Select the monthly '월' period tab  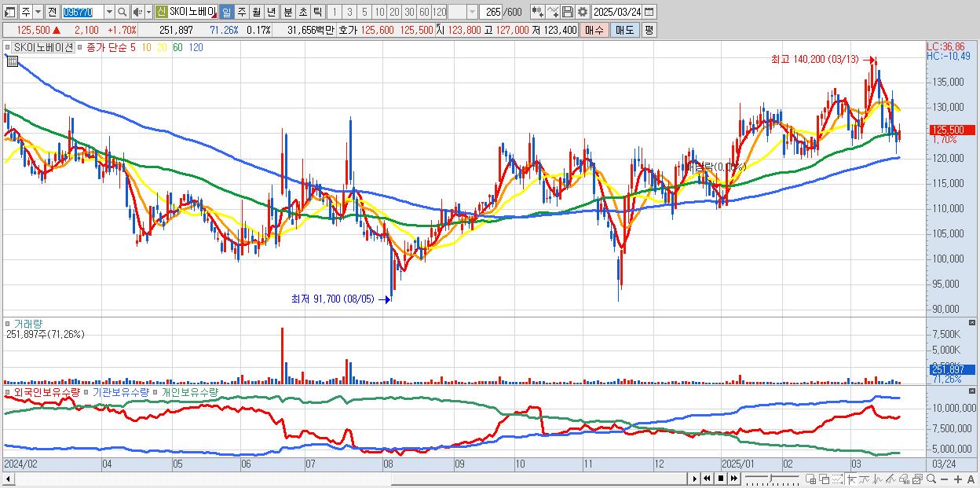pyautogui.click(x=256, y=12)
